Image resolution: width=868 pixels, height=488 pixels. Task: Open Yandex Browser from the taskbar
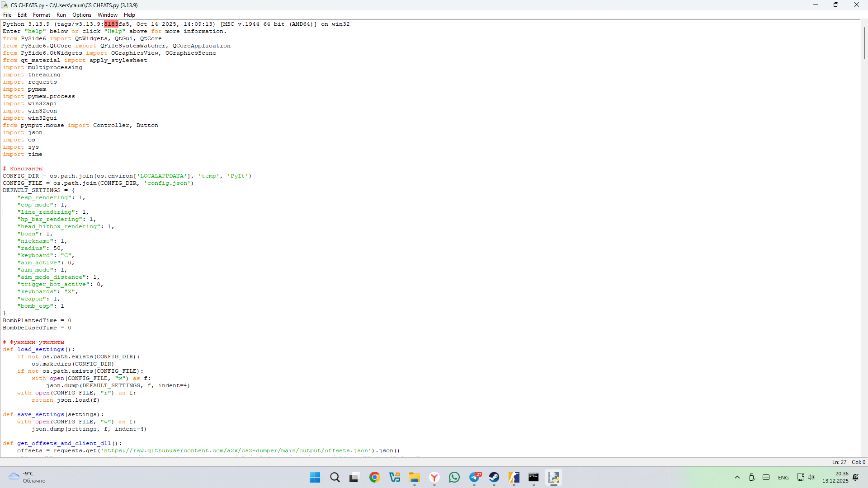pyautogui.click(x=434, y=477)
